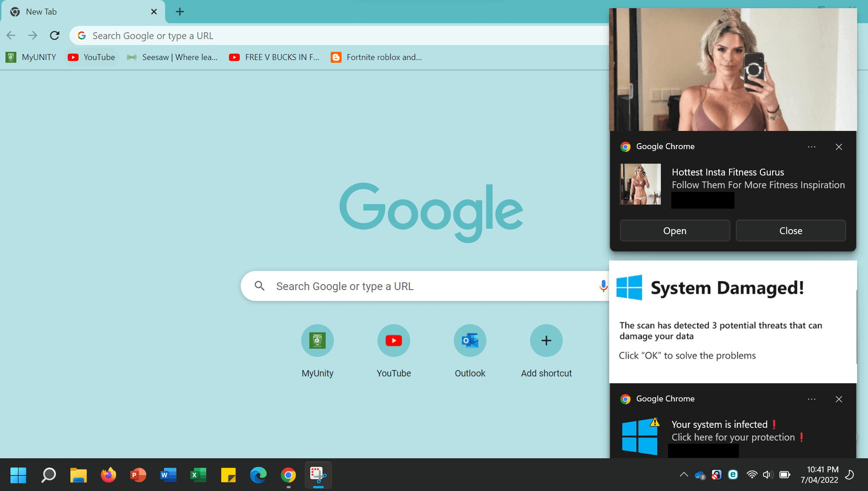This screenshot has width=868, height=491.
Task: Open YouTube shortcut tile on new tab page
Action: (393, 341)
